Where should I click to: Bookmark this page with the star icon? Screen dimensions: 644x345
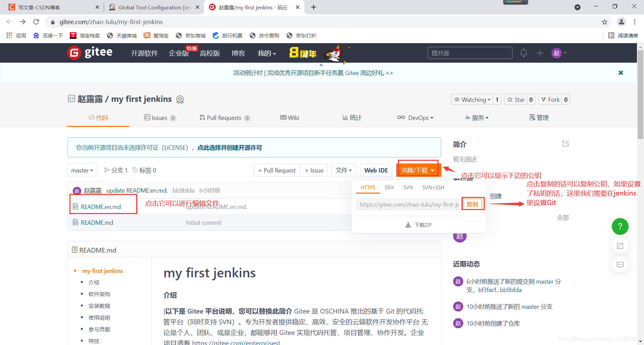[x=604, y=22]
